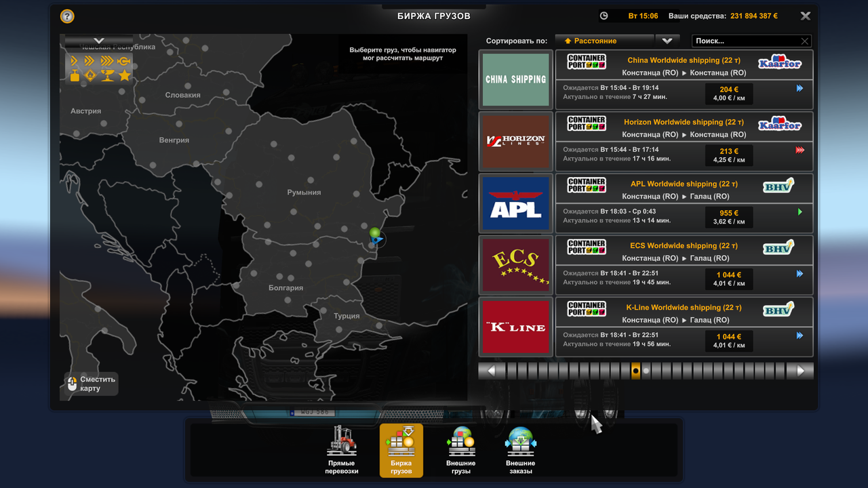Click Kaarfor logo in Horizon Worldwide row

(779, 124)
